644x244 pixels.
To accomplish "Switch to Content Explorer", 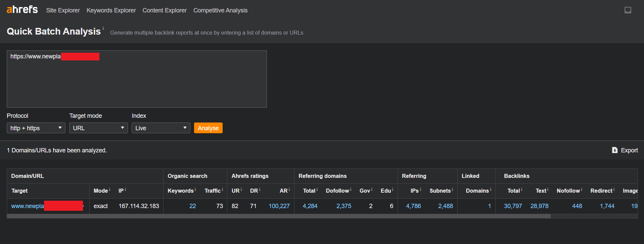I will [165, 10].
